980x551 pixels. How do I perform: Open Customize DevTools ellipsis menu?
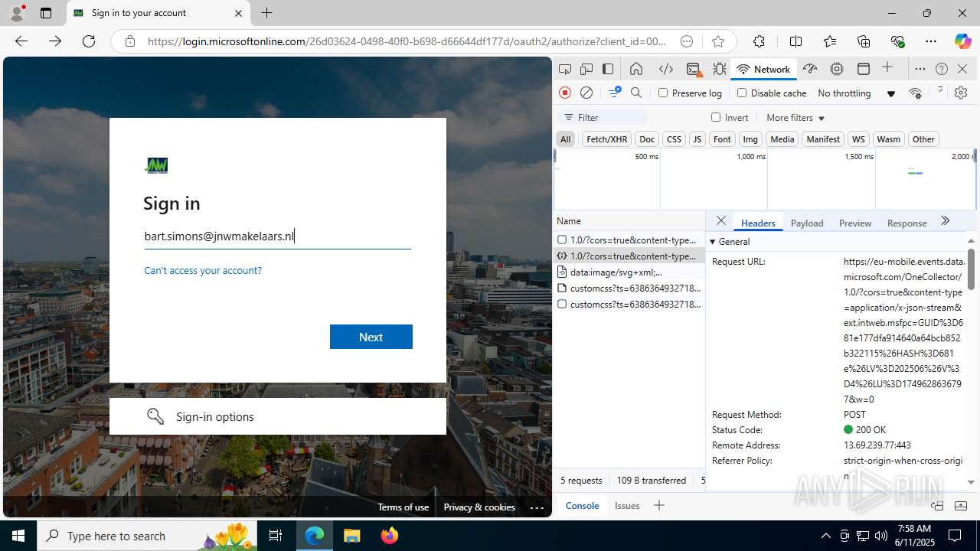920,69
